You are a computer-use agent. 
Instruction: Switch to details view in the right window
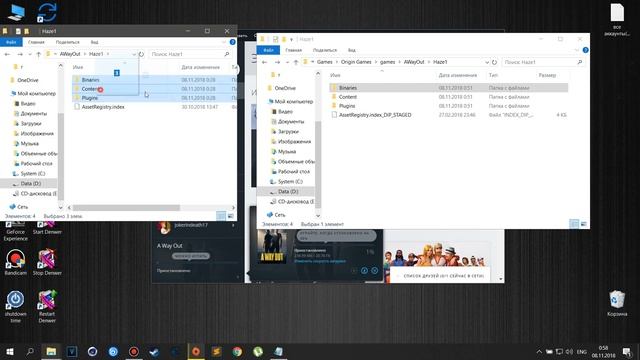pos(574,224)
